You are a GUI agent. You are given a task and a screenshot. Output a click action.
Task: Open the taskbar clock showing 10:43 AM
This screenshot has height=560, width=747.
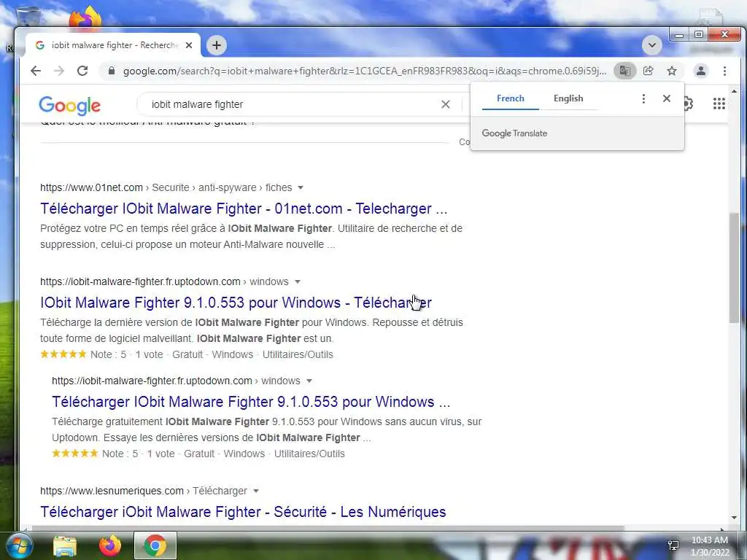710,546
